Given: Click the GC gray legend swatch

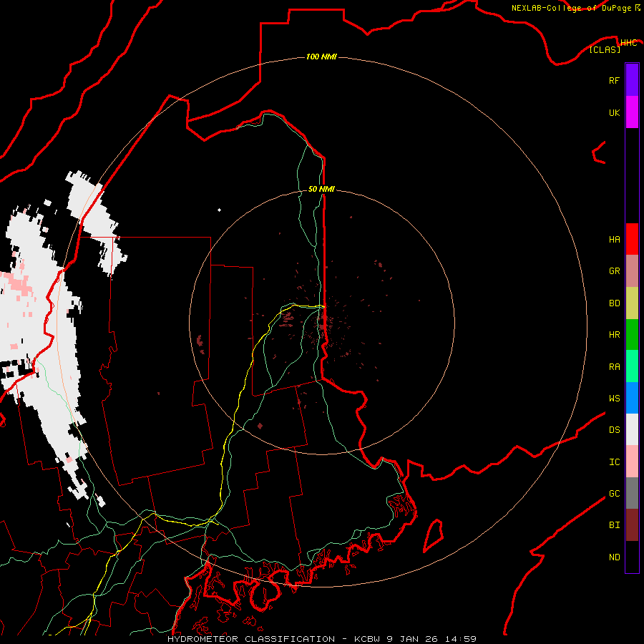Looking at the screenshot, I should 632,493.
